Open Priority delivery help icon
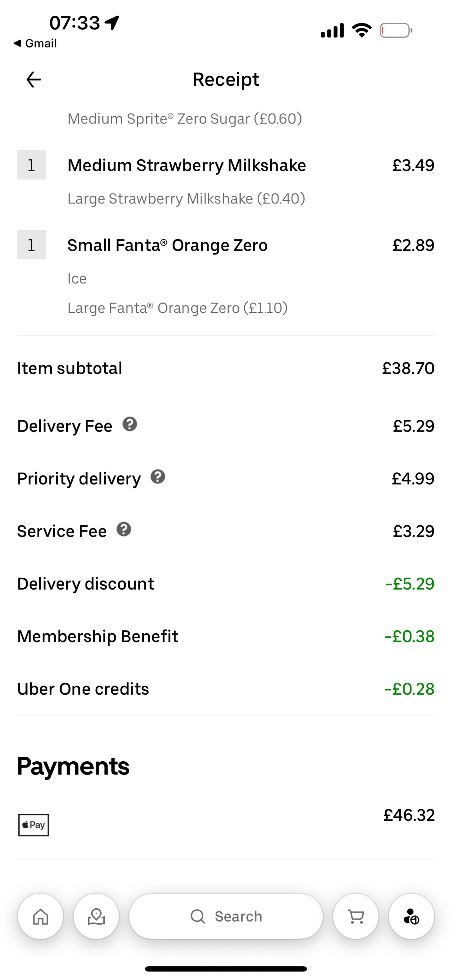 (x=158, y=477)
